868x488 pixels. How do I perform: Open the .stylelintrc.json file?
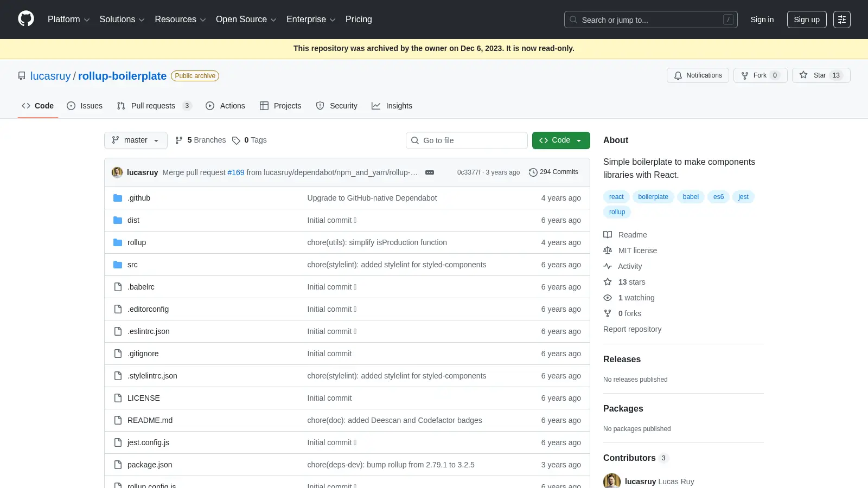tap(152, 376)
